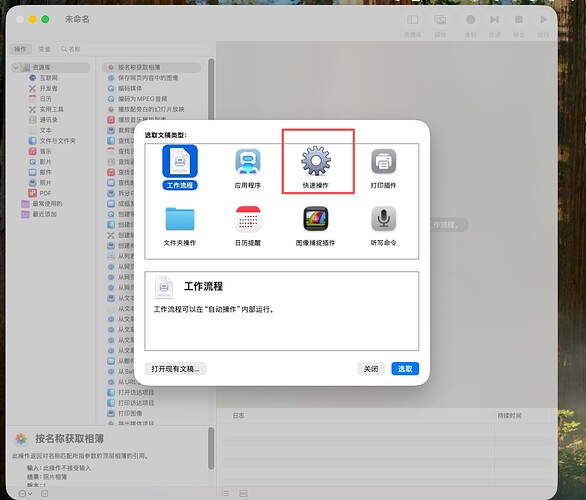586x500 pixels.
Task: Click the 关闭 button in the dialog
Action: point(371,368)
